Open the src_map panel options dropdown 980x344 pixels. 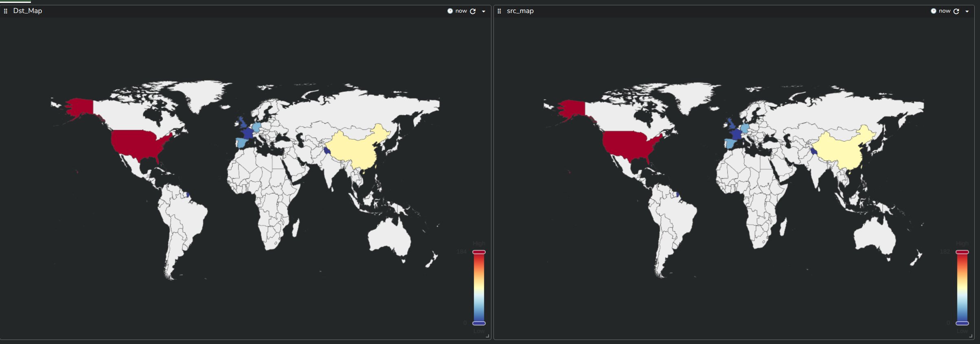pos(967,11)
